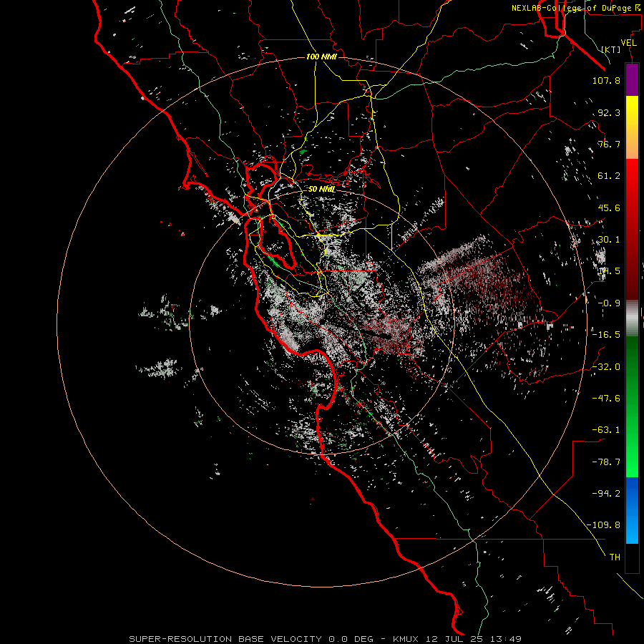The width and height of the screenshot is (644, 644).
Task: Select the 14.5 velocity scale value
Action: [x=609, y=271]
